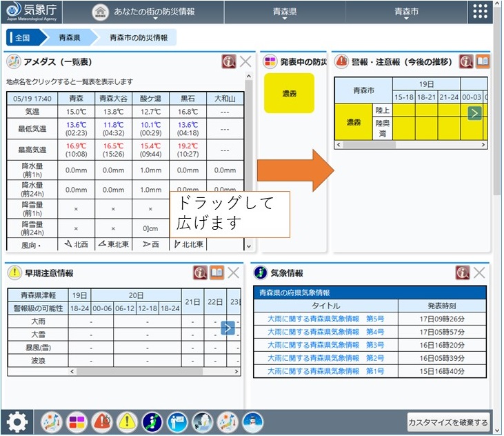Screen dimensions: 504x436
Task: Click yellow 濃霧 cell in warning table
Action: click(353, 122)
